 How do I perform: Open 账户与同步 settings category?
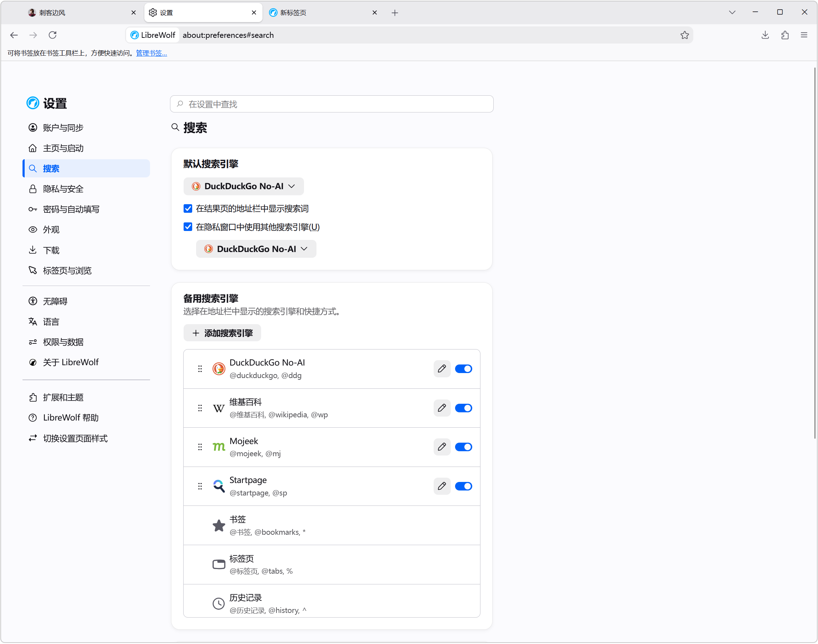coord(86,128)
